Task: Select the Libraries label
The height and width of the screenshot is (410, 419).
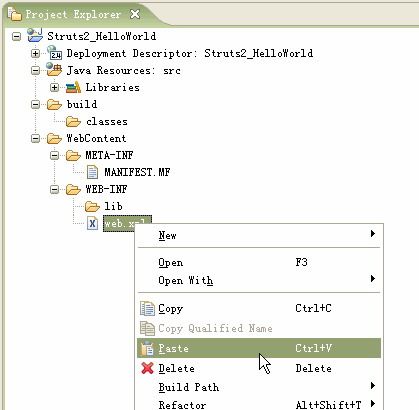Action: 112,87
